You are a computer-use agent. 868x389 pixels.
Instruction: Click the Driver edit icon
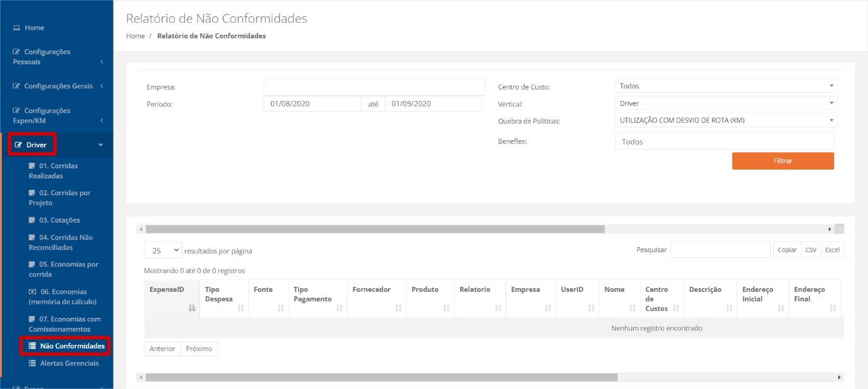18,145
